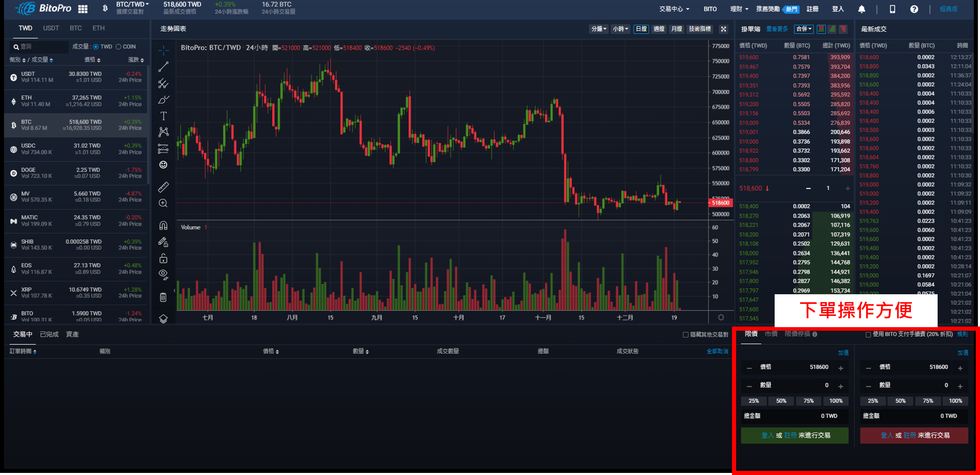Increase buy price with plus button
This screenshot has width=980, height=475.
pos(841,368)
